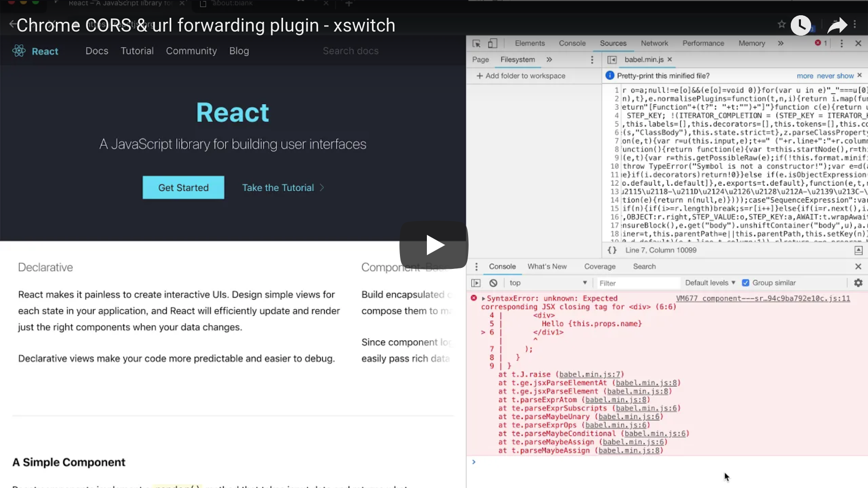The height and width of the screenshot is (488, 868).
Task: Close the DevTools panel
Action: point(858,43)
